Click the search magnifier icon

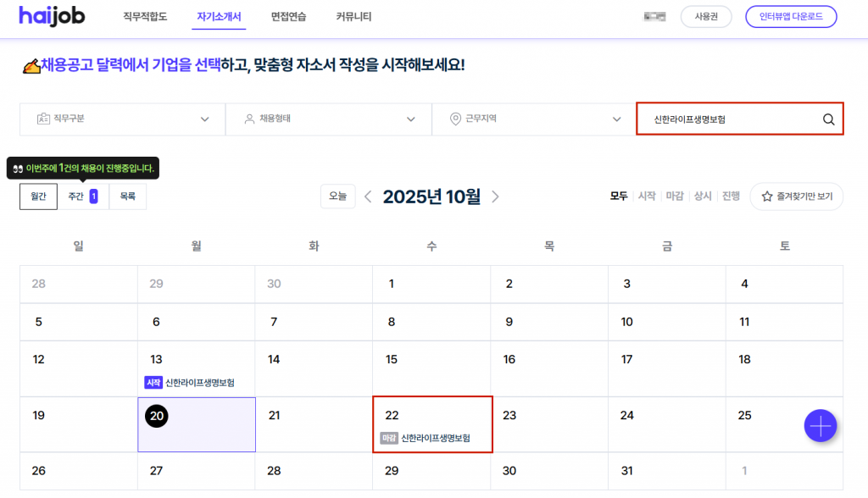click(x=828, y=119)
